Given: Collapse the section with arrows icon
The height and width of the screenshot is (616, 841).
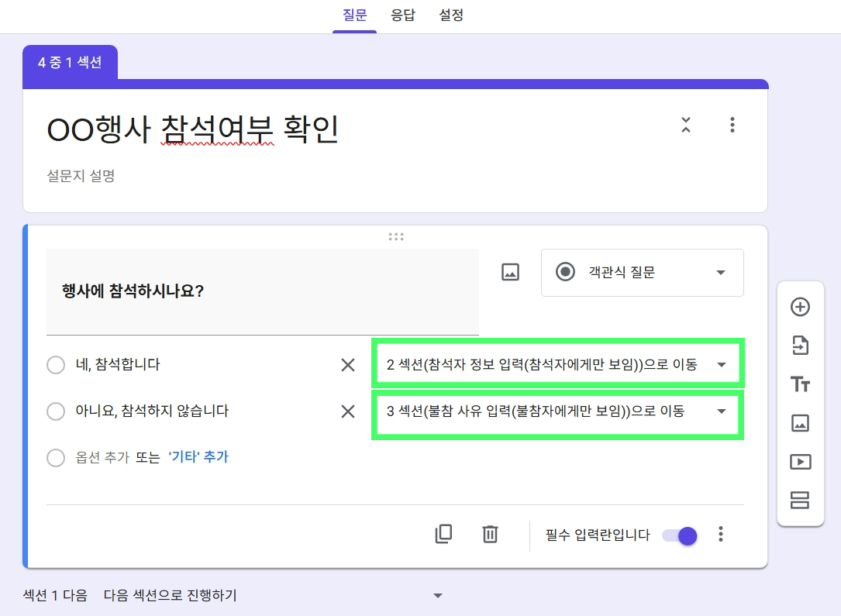Looking at the screenshot, I should pos(686,125).
